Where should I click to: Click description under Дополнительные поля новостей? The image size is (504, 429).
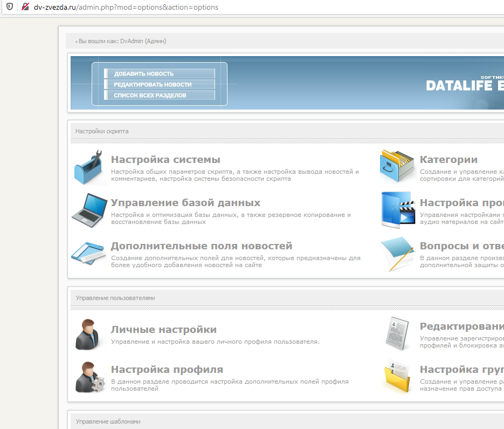(x=236, y=261)
